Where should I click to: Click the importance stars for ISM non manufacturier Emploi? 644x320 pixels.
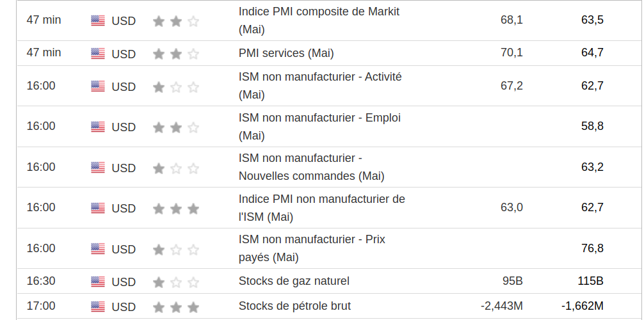coord(176,127)
